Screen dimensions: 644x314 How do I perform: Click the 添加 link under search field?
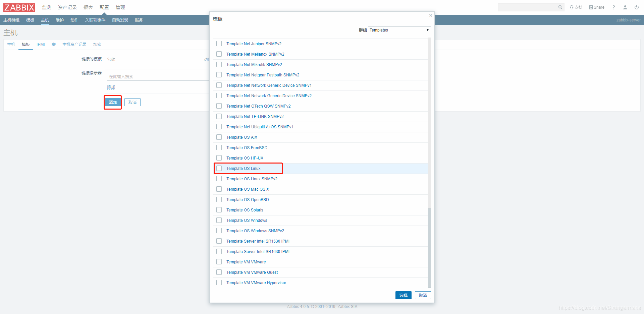coord(111,87)
